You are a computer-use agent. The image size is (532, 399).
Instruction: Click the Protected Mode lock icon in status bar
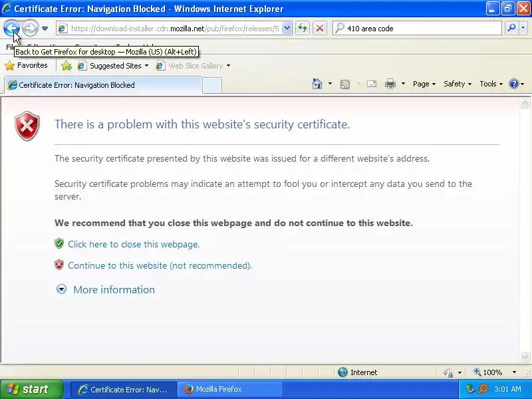pyautogui.click(x=448, y=372)
